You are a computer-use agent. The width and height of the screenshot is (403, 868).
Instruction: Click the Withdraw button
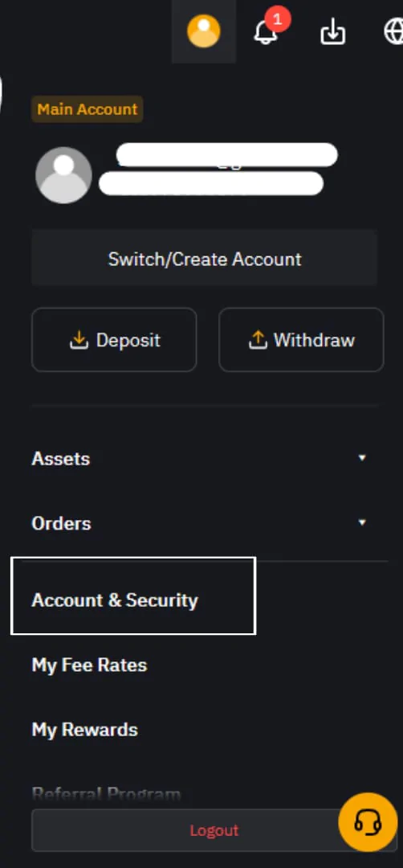click(x=301, y=340)
